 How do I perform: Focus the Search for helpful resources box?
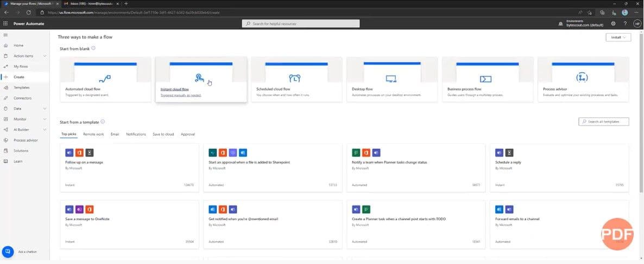pyautogui.click(x=301, y=23)
